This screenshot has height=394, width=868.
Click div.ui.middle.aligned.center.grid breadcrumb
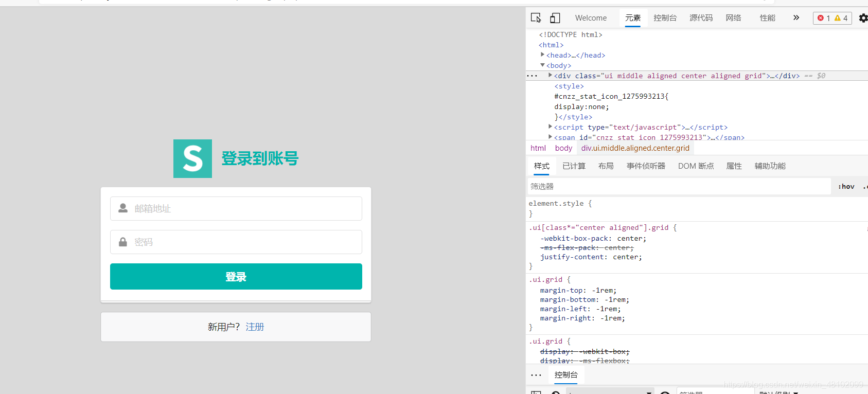click(635, 148)
